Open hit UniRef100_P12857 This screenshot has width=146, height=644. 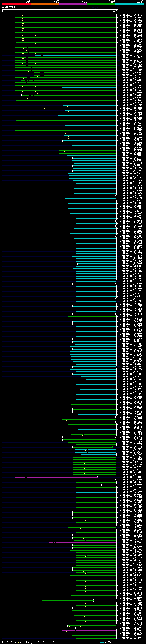(x=131, y=93)
